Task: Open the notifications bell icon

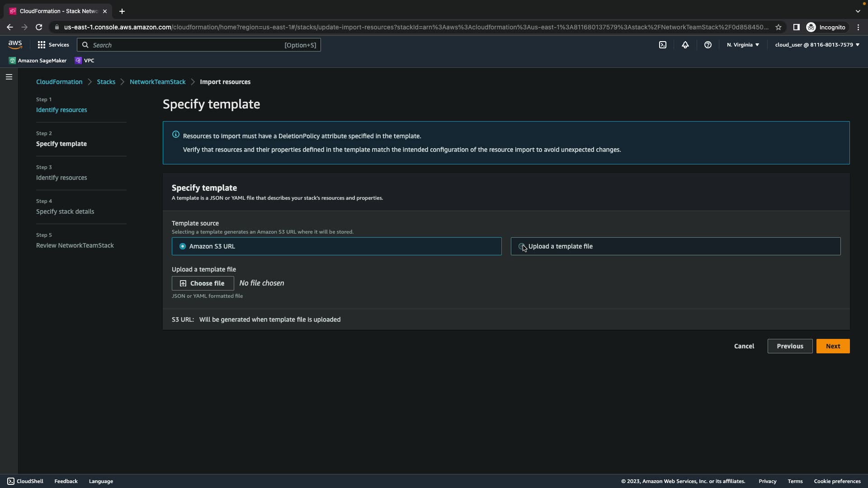Action: coord(685,45)
